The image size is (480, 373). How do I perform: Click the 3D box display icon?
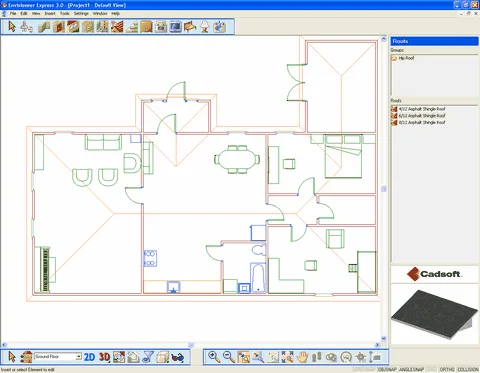(163, 357)
